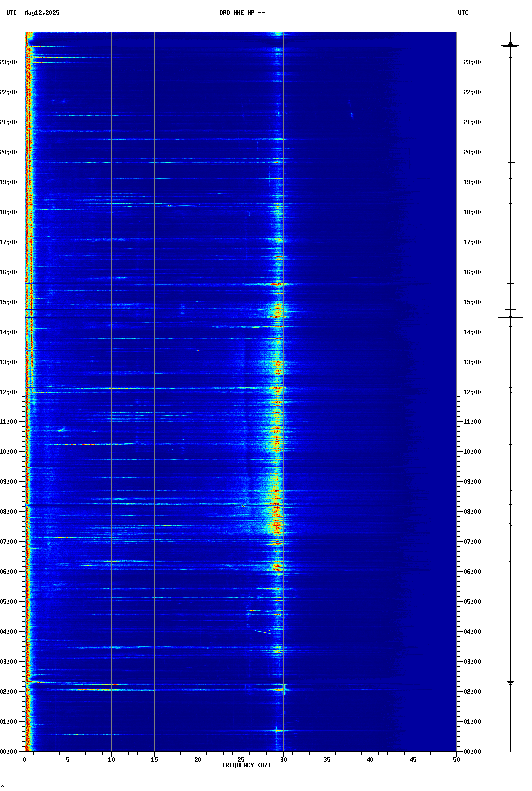532x791 pixels.
Task: Select the right-axis 11:00 time label
Action: coord(472,422)
